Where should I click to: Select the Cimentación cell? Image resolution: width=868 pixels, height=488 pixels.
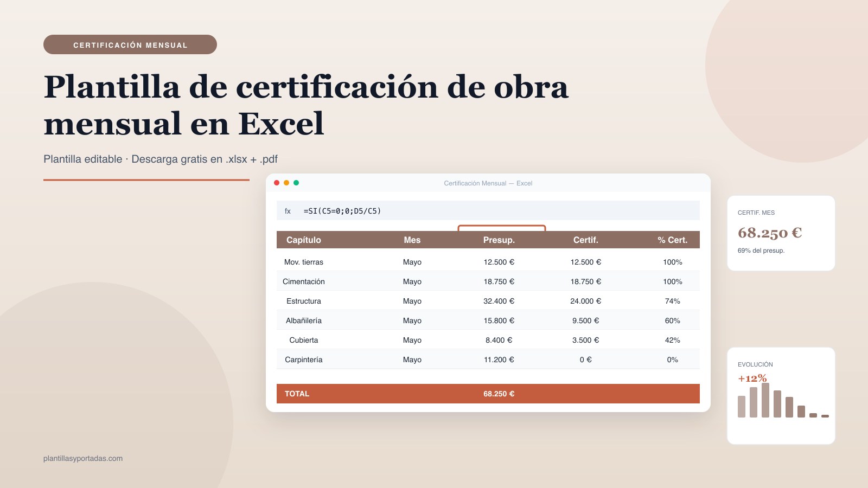pyautogui.click(x=304, y=281)
